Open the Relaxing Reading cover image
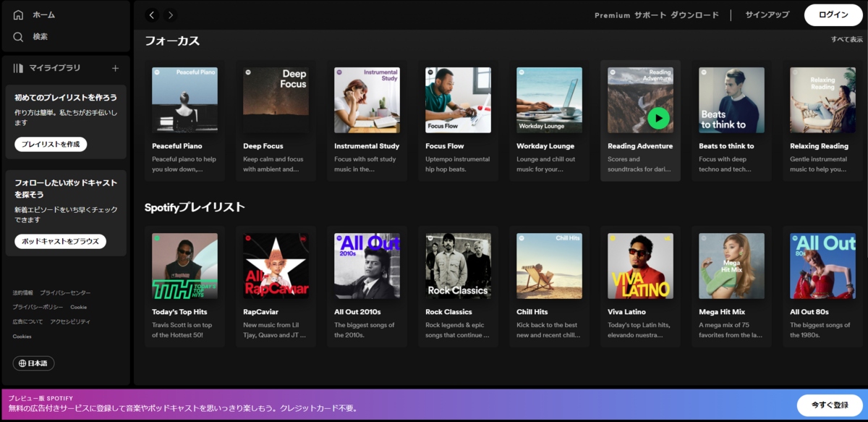Image resolution: width=868 pixels, height=422 pixels. click(822, 100)
